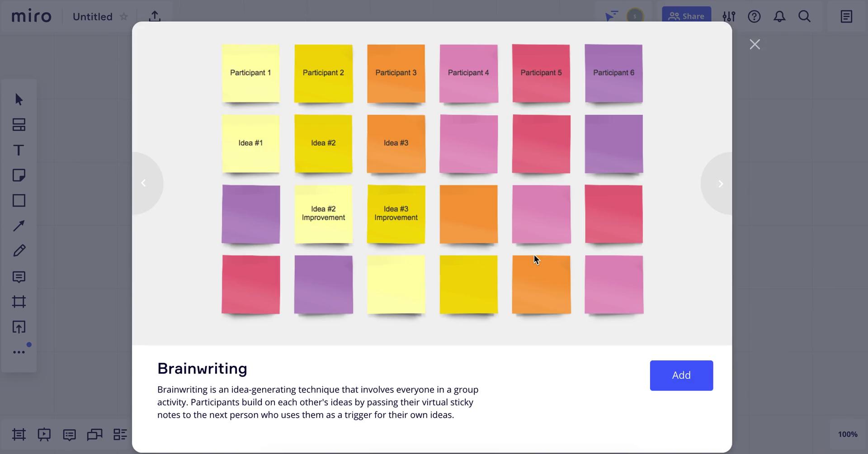Open board settings sliders icon
Screen dimensions: 868x454
[729, 17]
